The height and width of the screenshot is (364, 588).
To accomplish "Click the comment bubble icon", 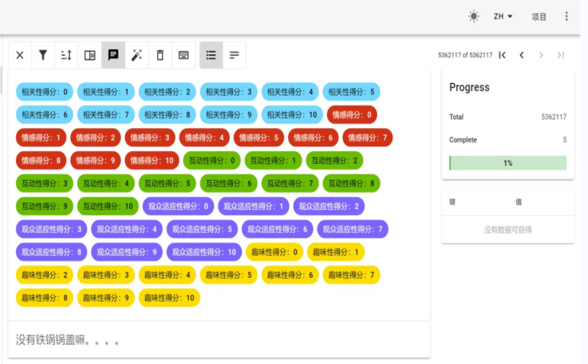I will (114, 55).
